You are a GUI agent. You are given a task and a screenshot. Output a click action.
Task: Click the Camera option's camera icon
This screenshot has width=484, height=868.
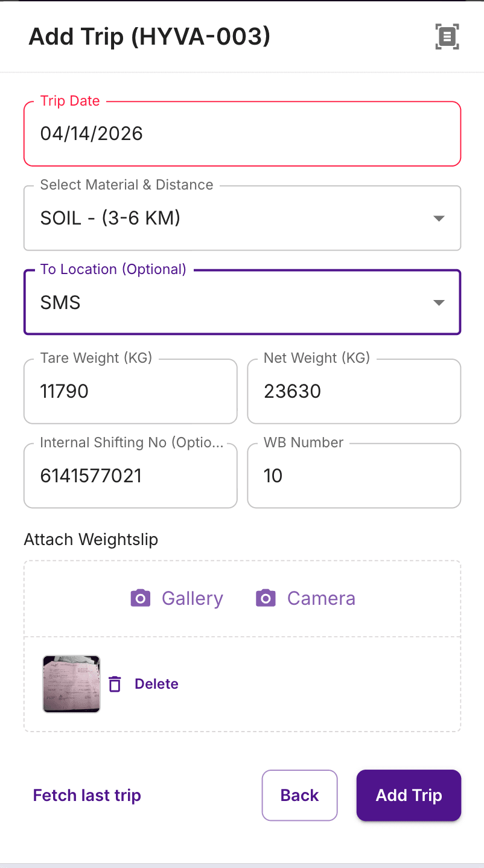tap(266, 598)
